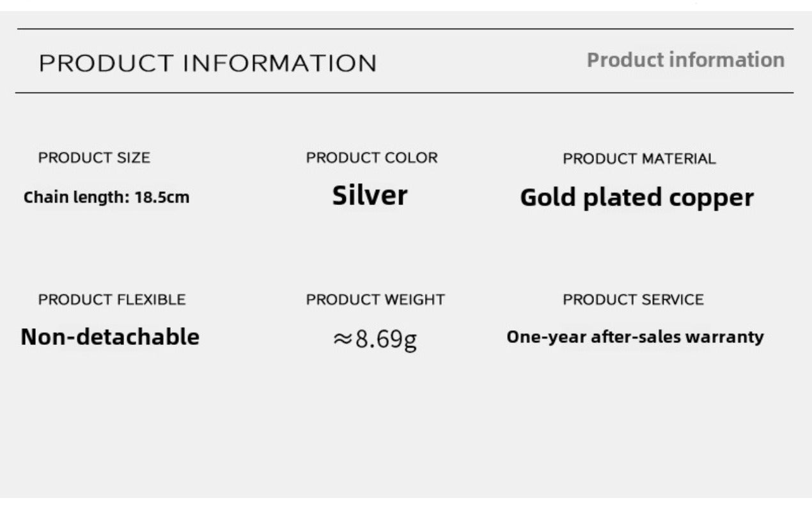Click the Non-detachable value

110,337
